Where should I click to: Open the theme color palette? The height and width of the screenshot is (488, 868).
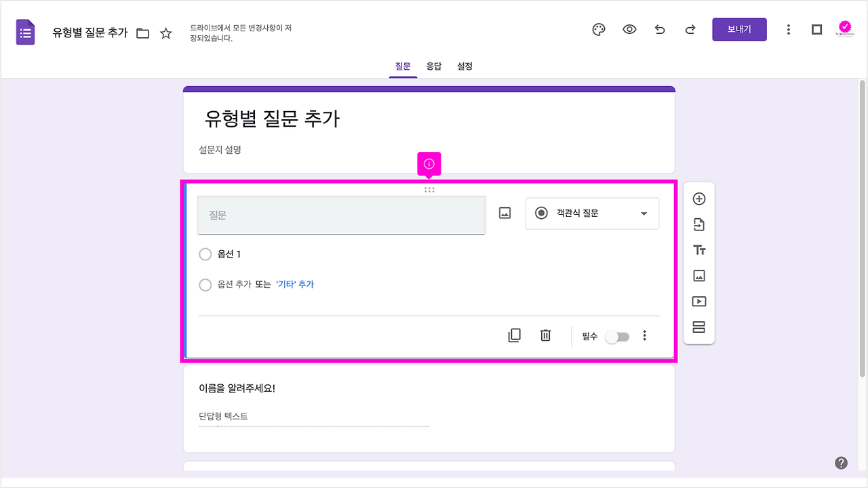(598, 29)
